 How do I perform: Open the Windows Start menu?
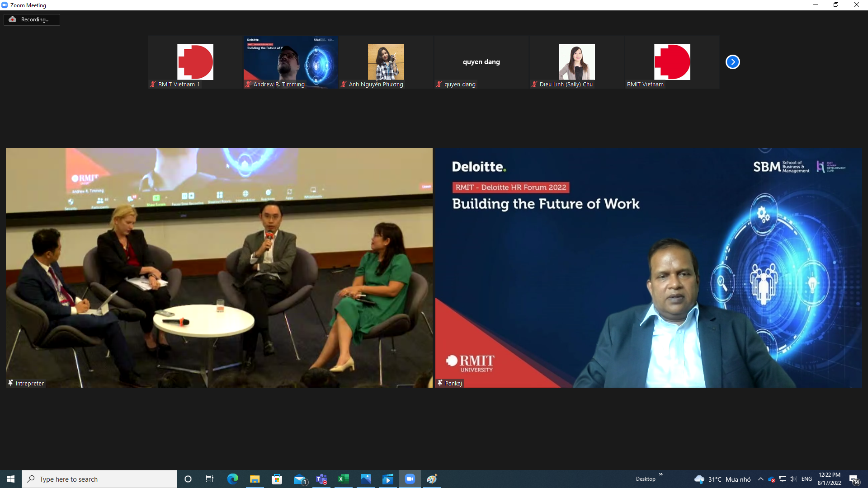pyautogui.click(x=11, y=479)
